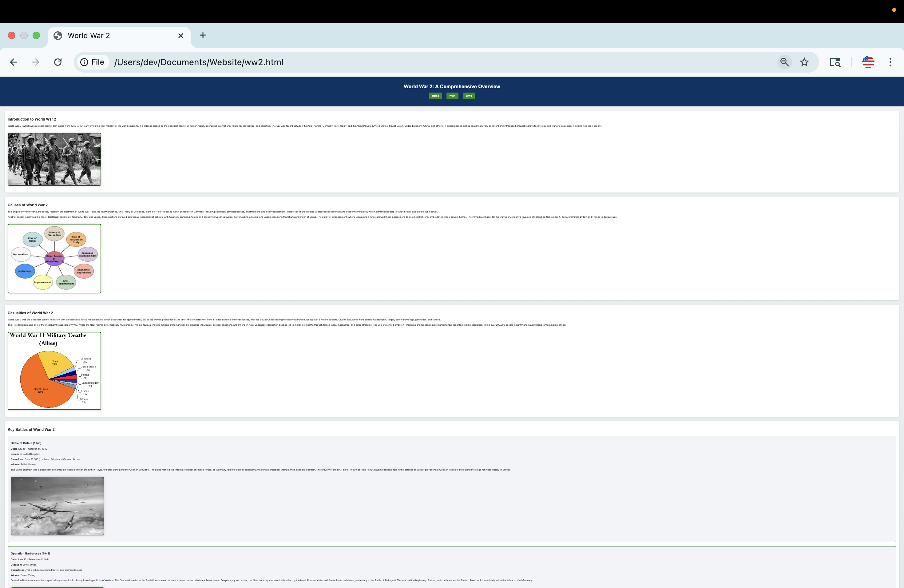Click the browser back arrow
This screenshot has height=588, width=904.
coord(14,62)
